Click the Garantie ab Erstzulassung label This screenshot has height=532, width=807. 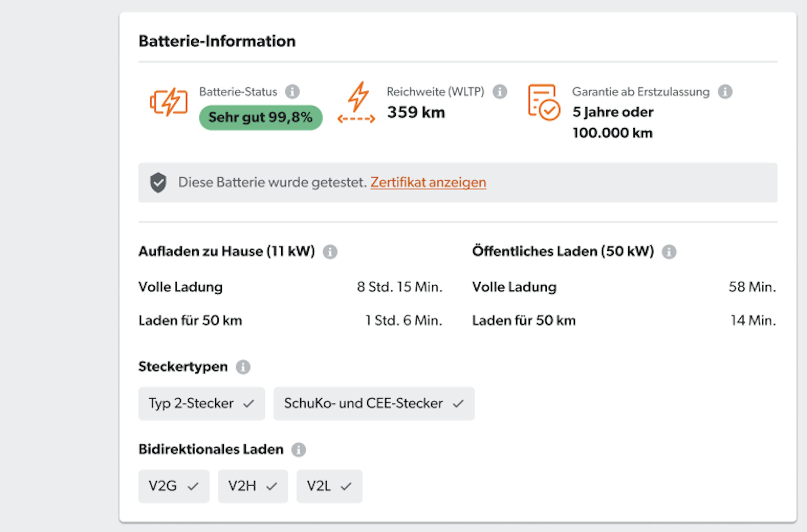[x=641, y=92]
